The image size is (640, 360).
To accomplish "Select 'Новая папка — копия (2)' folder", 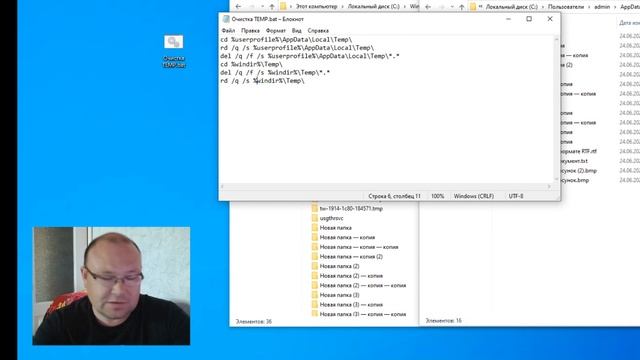I will (x=351, y=257).
